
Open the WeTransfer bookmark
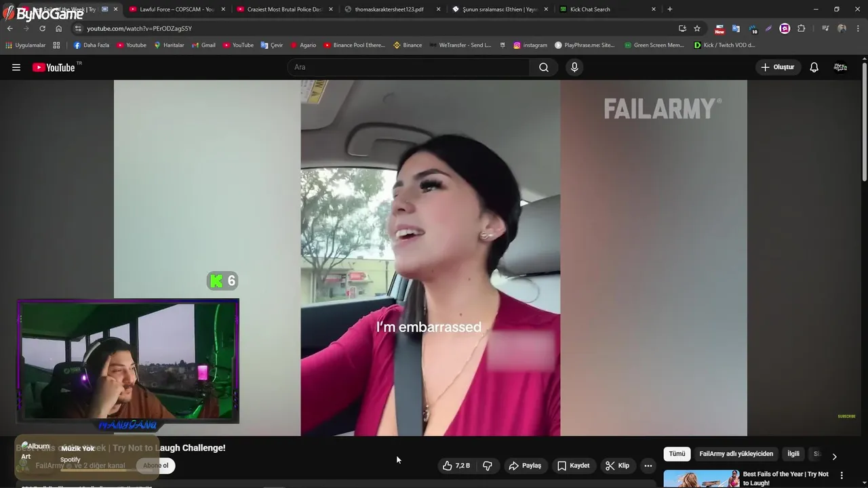coord(460,45)
